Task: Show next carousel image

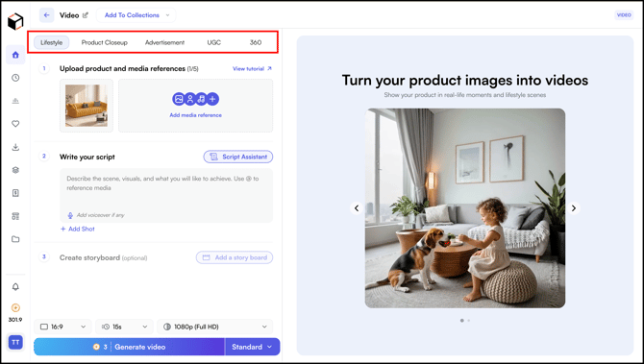Action: click(x=574, y=208)
